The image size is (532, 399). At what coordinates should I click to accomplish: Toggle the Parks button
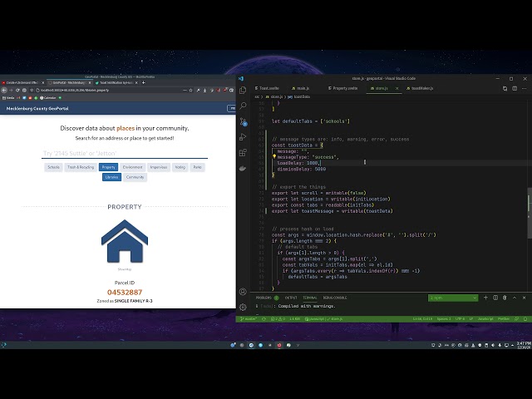[197, 167]
